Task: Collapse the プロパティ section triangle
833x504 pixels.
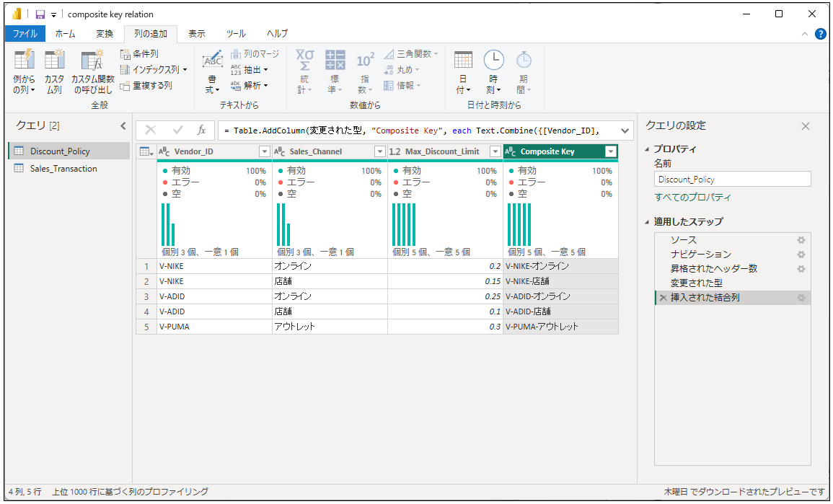Action: click(x=647, y=149)
